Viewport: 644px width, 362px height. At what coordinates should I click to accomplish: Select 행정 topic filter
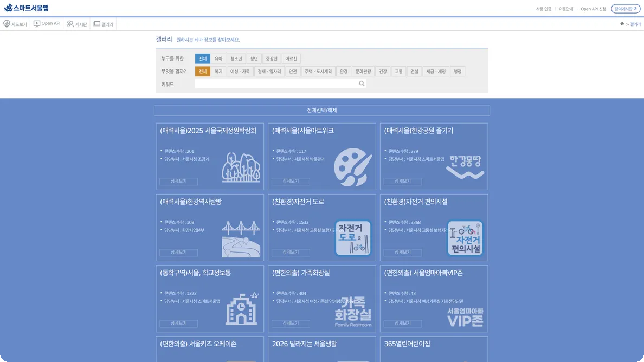tap(458, 72)
